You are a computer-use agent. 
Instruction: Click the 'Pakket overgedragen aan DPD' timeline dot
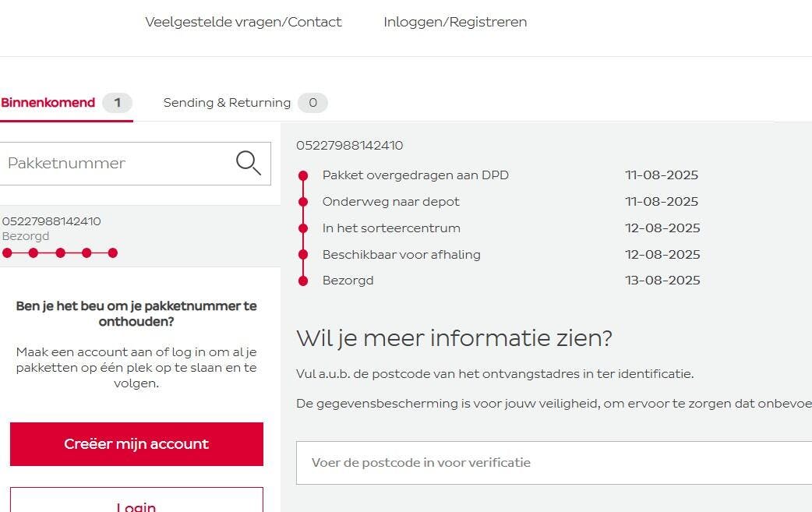point(303,175)
